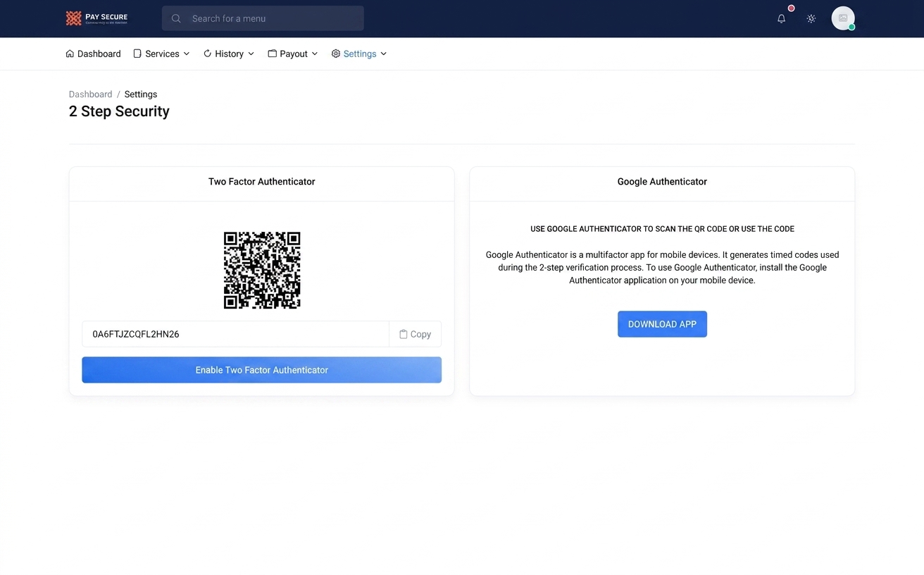924x575 pixels.
Task: Open the History menu label
Action: [x=229, y=54]
